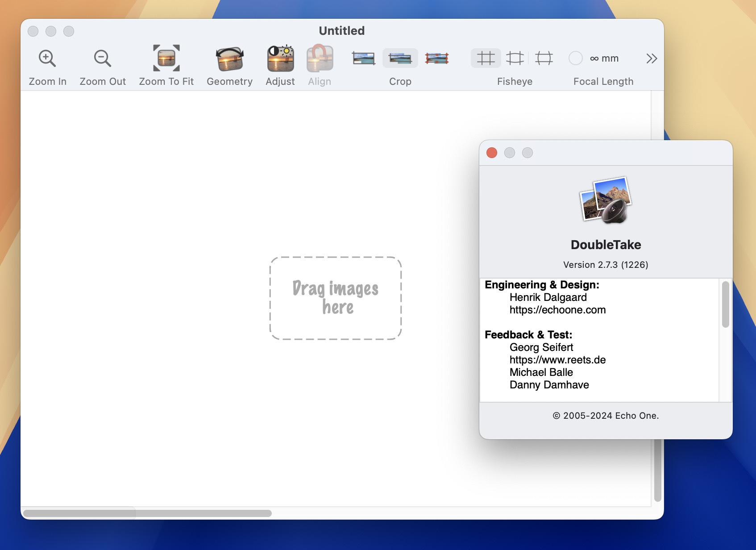
Task: Click the Fisheye toolbar label
Action: [x=515, y=81]
